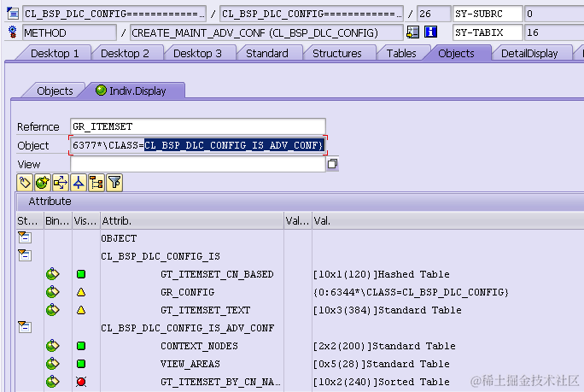584x392 pixels.
Task: Click the SY-SUBRC variable field
Action: [488, 14]
